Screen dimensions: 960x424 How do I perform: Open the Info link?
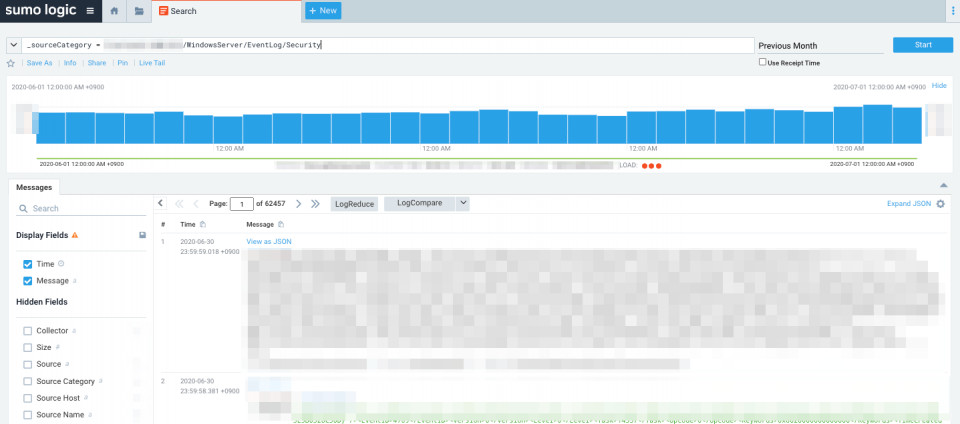(x=70, y=63)
